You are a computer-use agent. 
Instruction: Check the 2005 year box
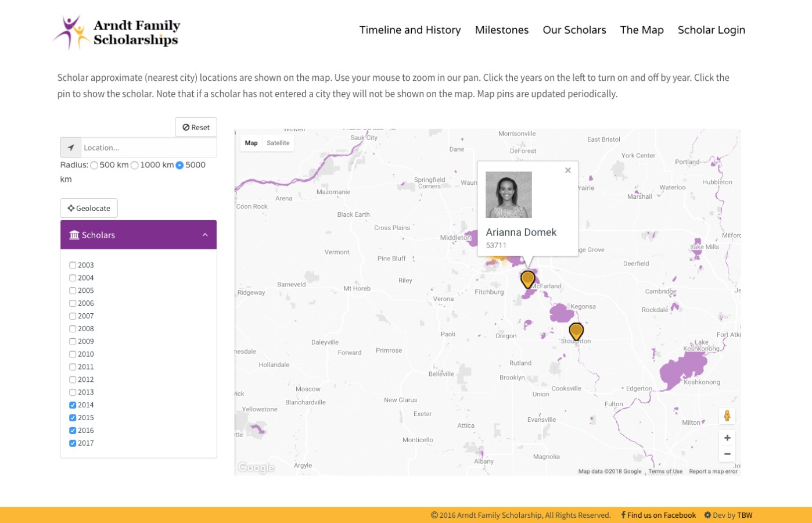[73, 291]
